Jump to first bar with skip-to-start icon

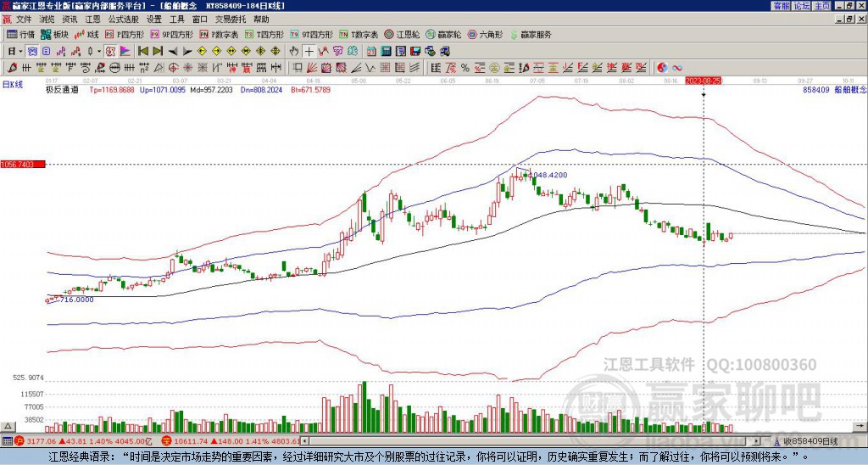point(142,52)
